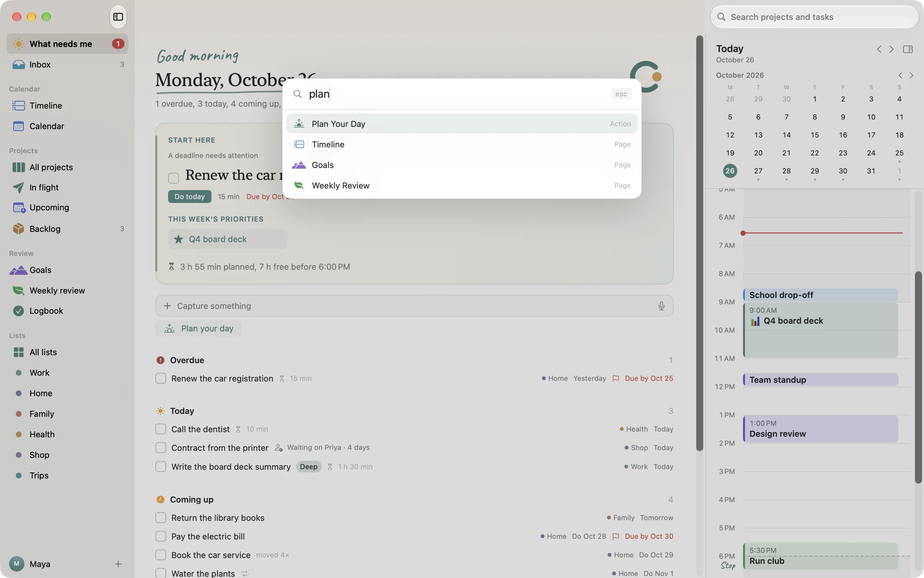
Task: Check off Return the library books
Action: (x=160, y=518)
